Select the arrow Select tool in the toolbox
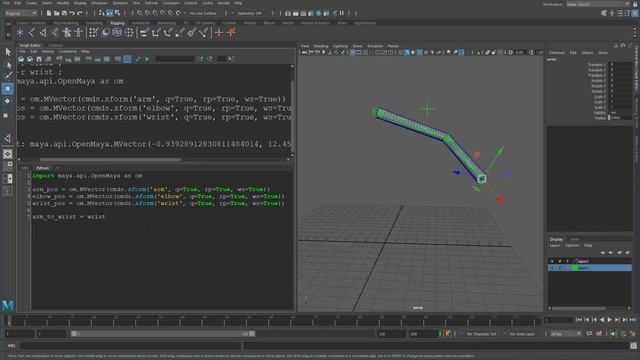This screenshot has width=640, height=360. tap(8, 52)
